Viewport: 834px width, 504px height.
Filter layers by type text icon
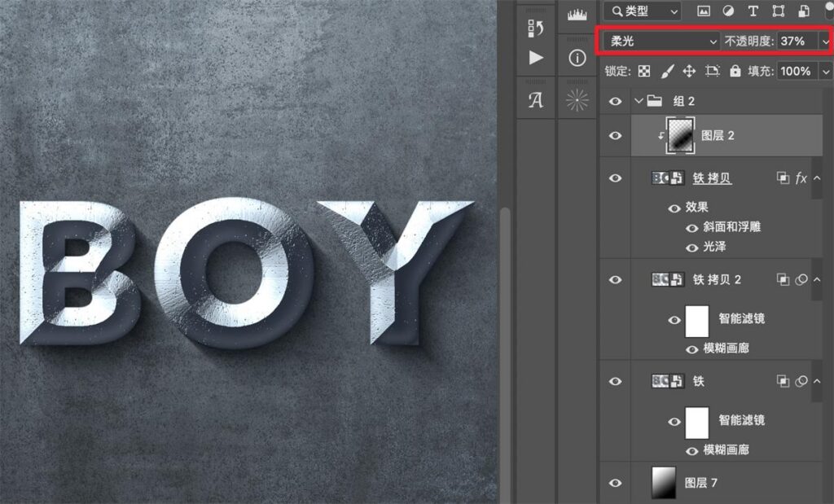pos(753,11)
